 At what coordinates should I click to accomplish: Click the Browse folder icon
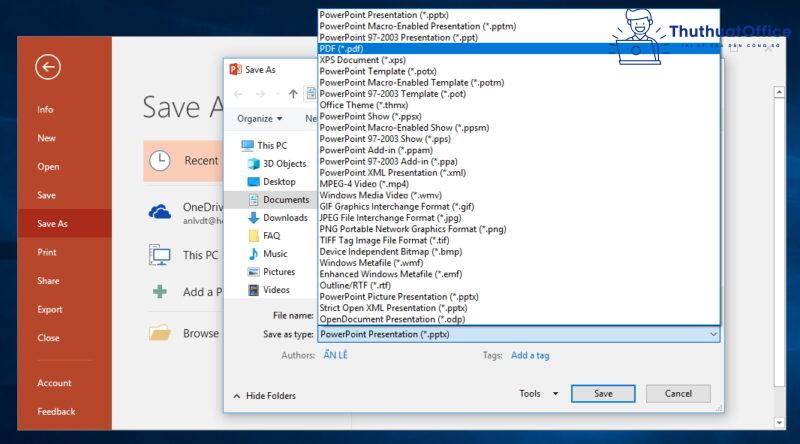160,333
